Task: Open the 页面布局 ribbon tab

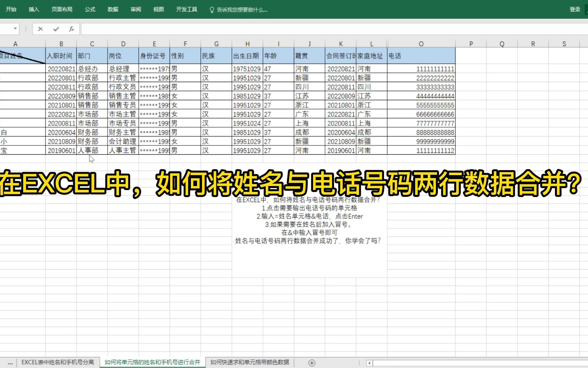Action: [x=62, y=9]
